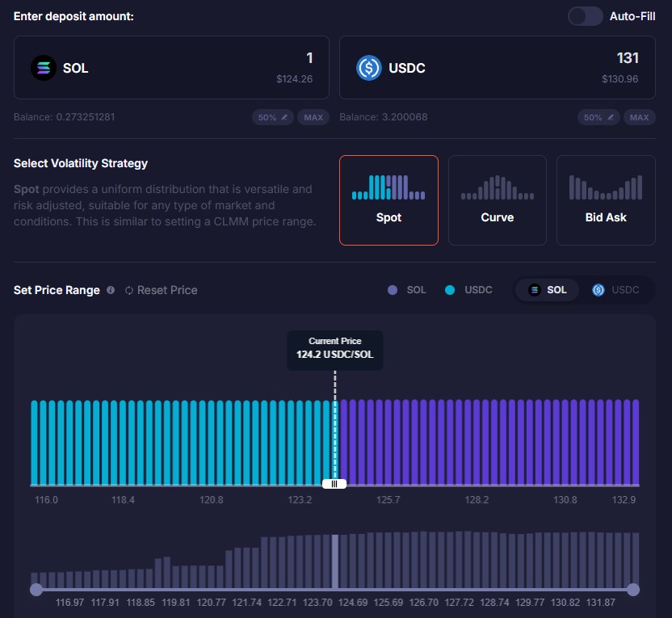Enable the Auto-Fill toggle
Screen dimensions: 672x618
coord(585,16)
